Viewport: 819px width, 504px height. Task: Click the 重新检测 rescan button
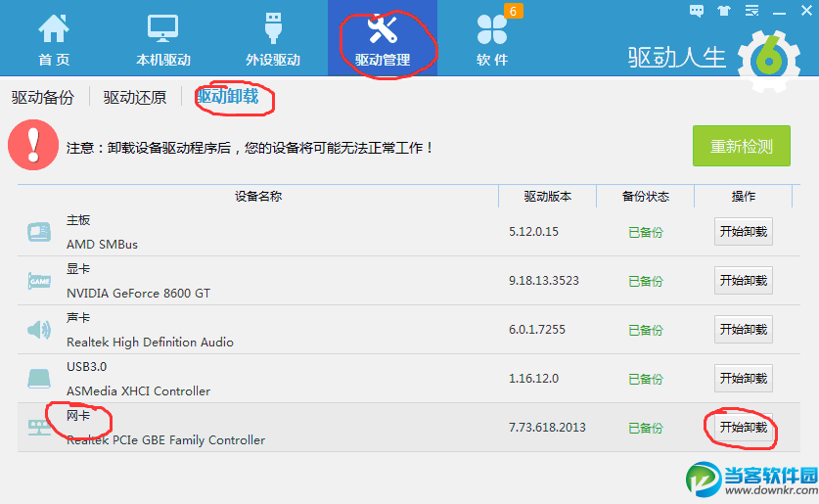[x=741, y=146]
